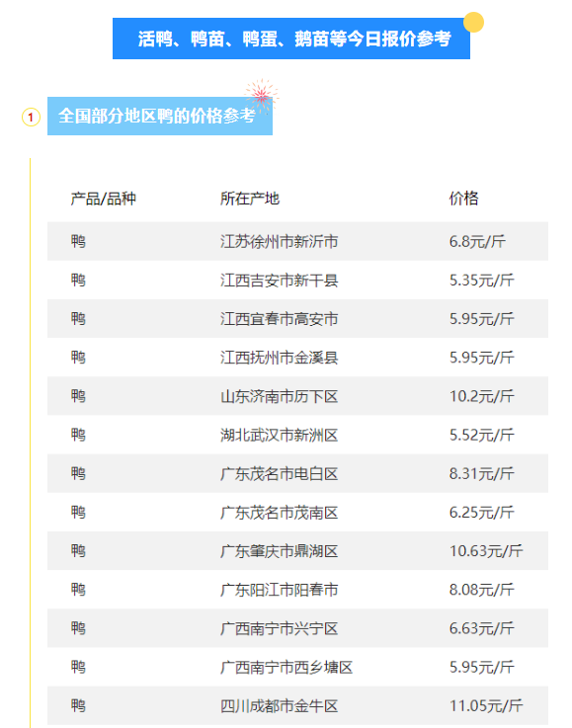Click the 产品/品种 column header
572x728 pixels.
pos(103,199)
